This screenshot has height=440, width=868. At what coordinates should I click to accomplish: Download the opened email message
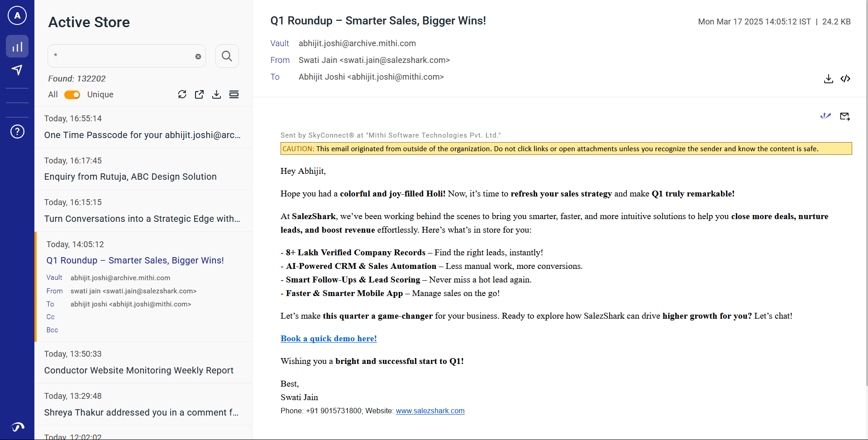click(828, 79)
